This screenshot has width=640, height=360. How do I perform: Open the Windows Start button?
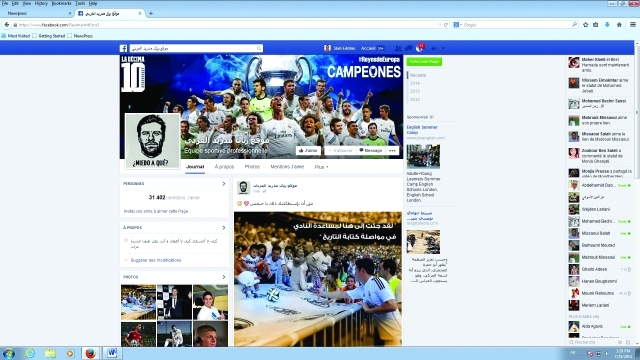coord(9,353)
